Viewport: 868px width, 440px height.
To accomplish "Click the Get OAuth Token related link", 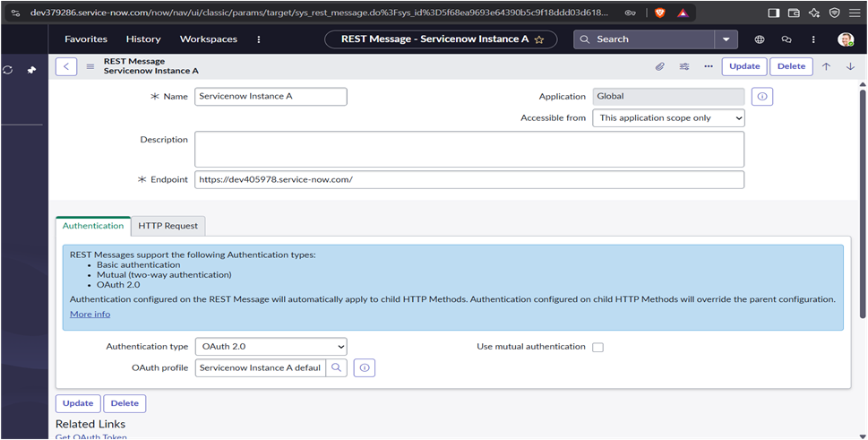I will coord(90,437).
